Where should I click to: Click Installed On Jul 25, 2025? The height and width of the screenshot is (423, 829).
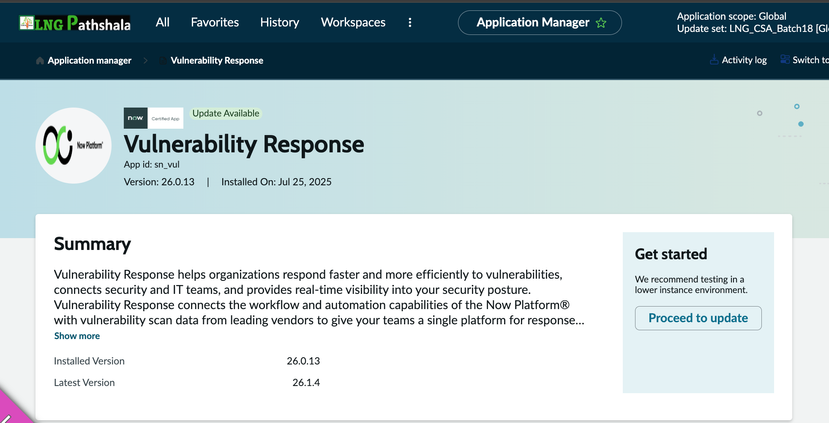276,182
